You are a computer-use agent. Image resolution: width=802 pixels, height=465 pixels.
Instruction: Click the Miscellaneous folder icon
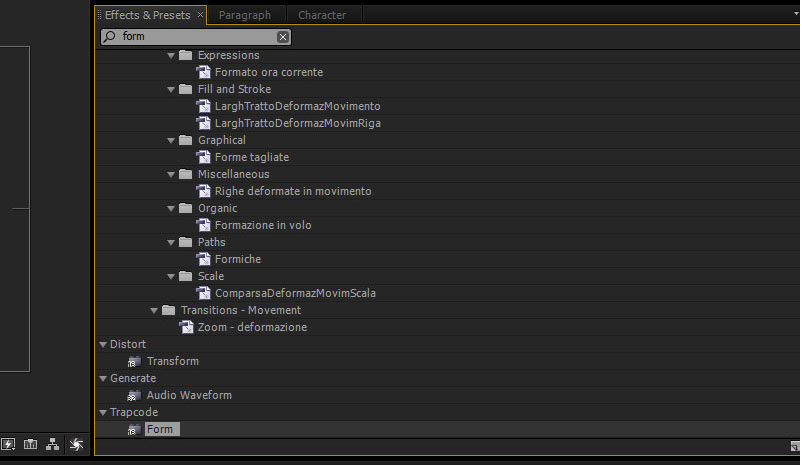(x=185, y=174)
